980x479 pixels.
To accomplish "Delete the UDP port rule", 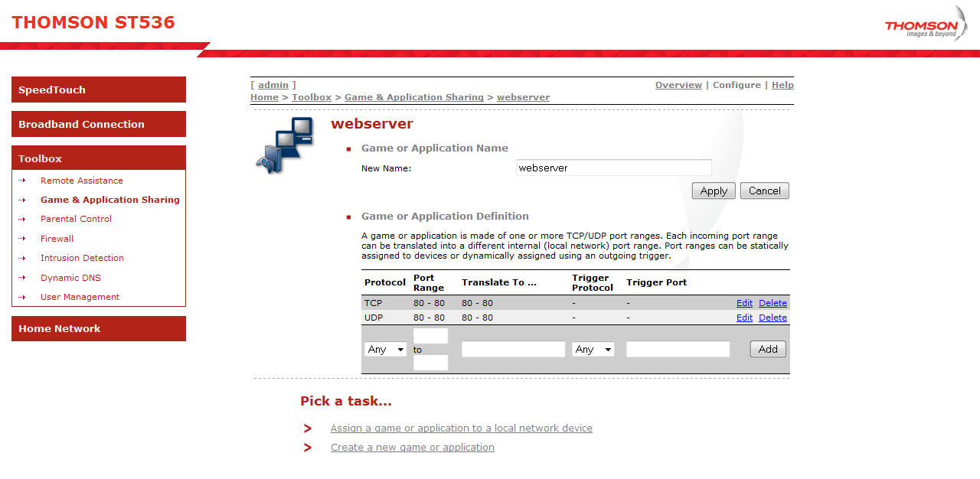I will click(x=773, y=318).
